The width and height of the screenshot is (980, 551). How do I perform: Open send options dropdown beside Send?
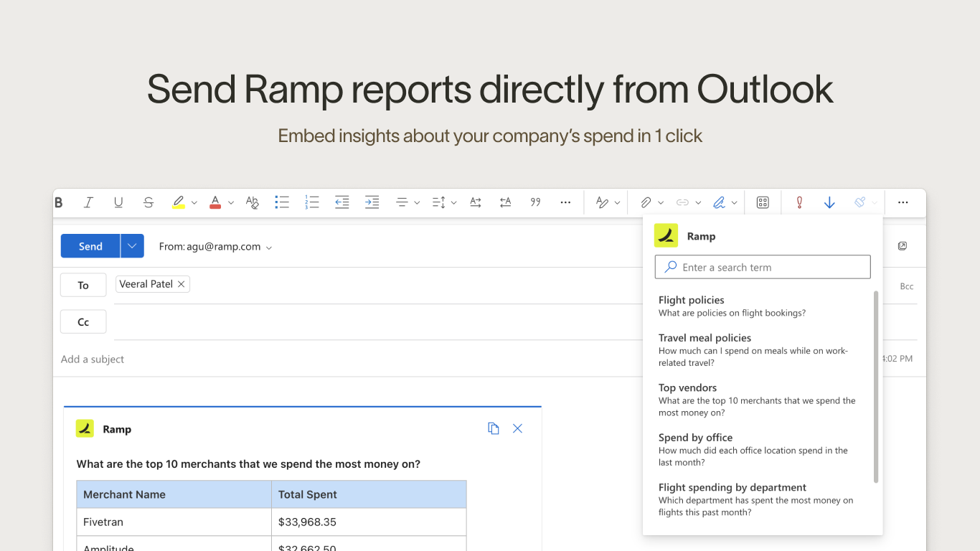(x=132, y=246)
